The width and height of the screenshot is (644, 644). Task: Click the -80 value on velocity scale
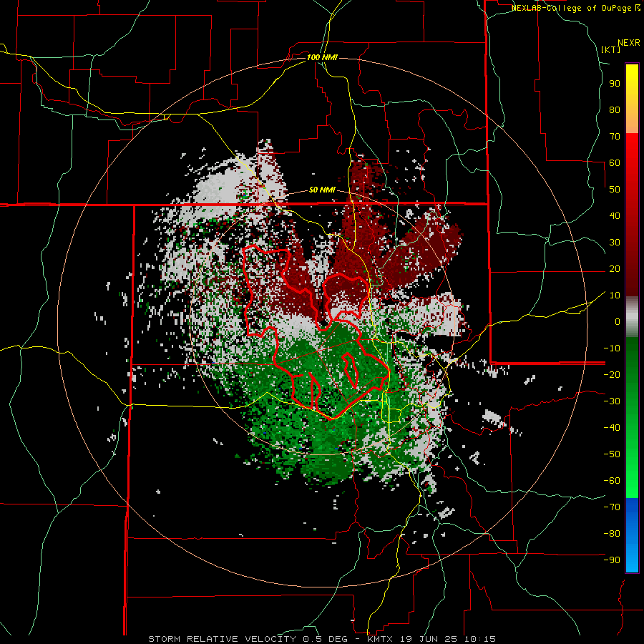tap(612, 534)
